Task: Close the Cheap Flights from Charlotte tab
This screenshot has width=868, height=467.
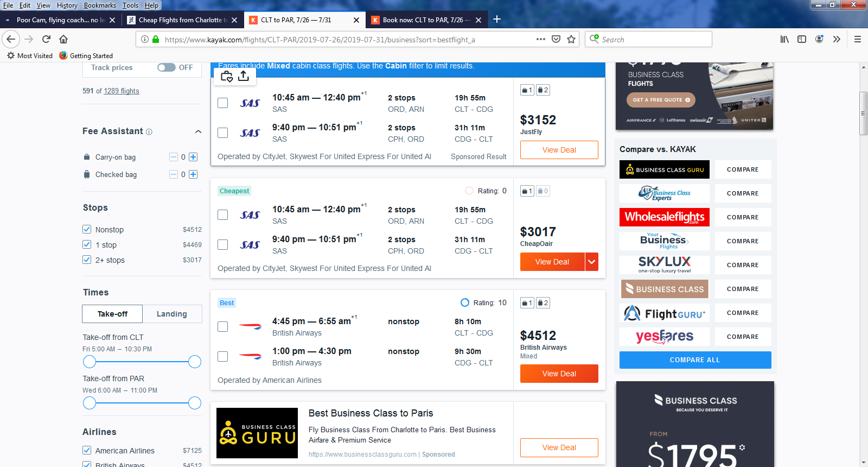Action: pos(234,20)
